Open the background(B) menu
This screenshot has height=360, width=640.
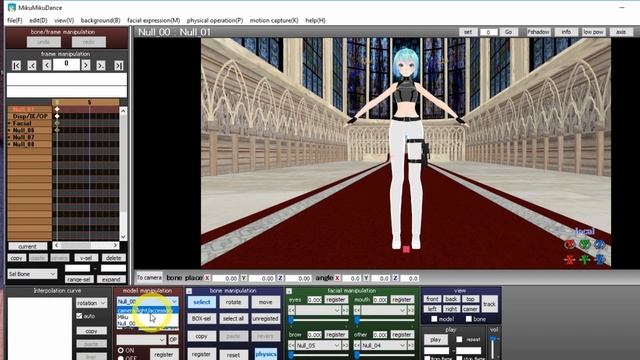pos(100,20)
